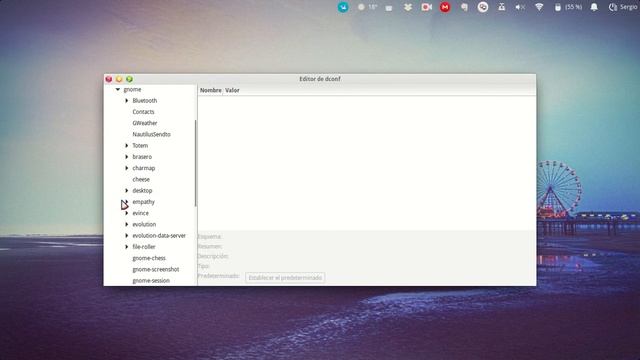This screenshot has width=640, height=360.
Task: Select the empathy tree item
Action: pos(144,202)
